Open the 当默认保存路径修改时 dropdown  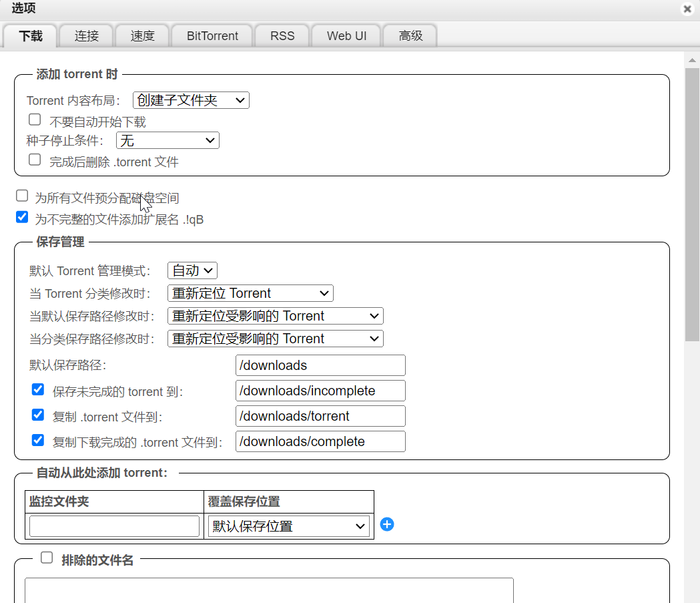click(275, 315)
